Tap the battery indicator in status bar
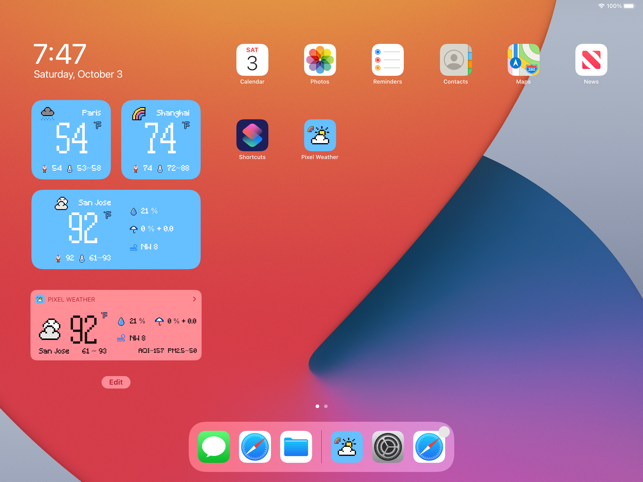Viewport: 643px width, 482px height. coord(629,6)
